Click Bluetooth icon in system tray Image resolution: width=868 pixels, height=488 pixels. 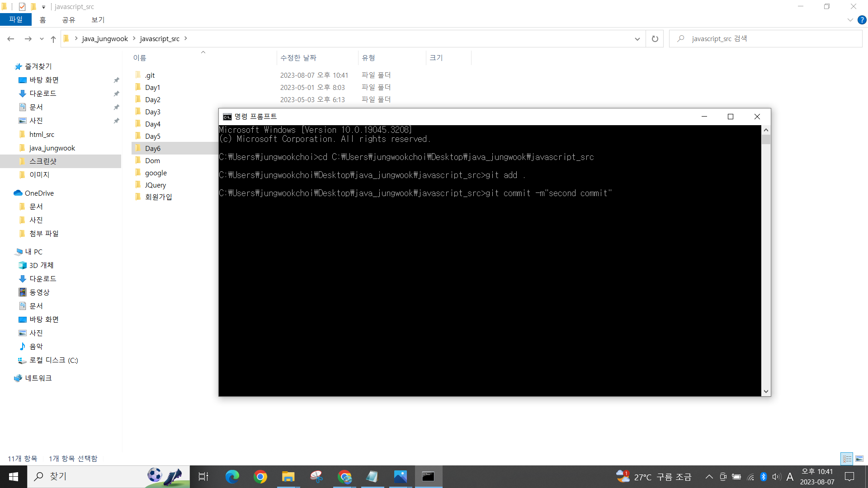[x=764, y=477]
